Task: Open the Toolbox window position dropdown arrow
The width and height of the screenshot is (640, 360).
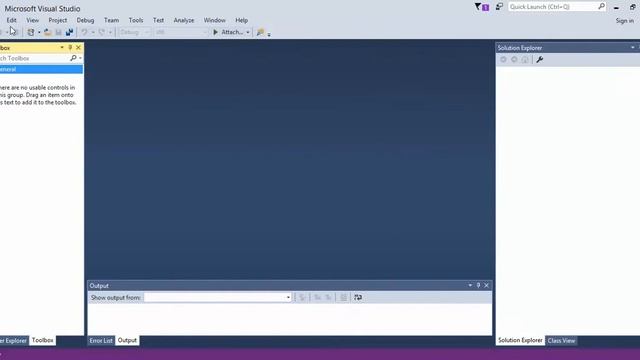Action: coord(62,48)
